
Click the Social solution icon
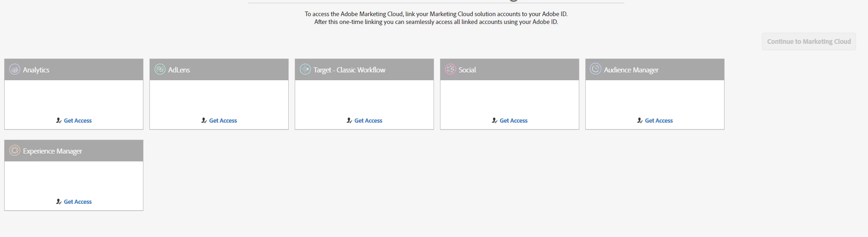coord(451,70)
